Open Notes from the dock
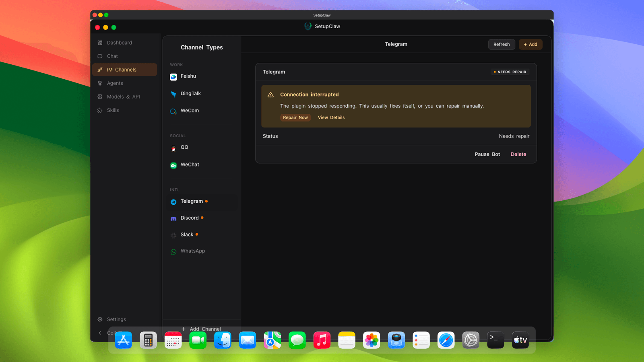The width and height of the screenshot is (644, 362). pos(347,340)
